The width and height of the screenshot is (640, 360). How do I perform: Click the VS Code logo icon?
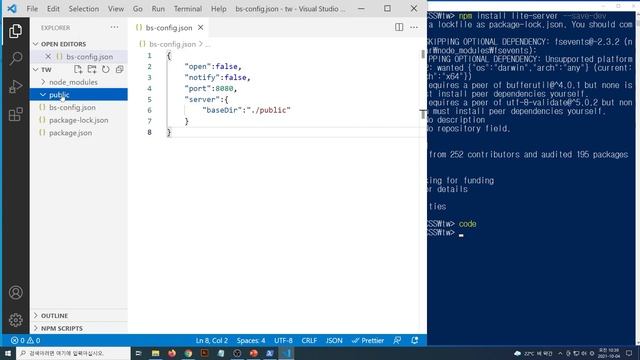pos(12,8)
